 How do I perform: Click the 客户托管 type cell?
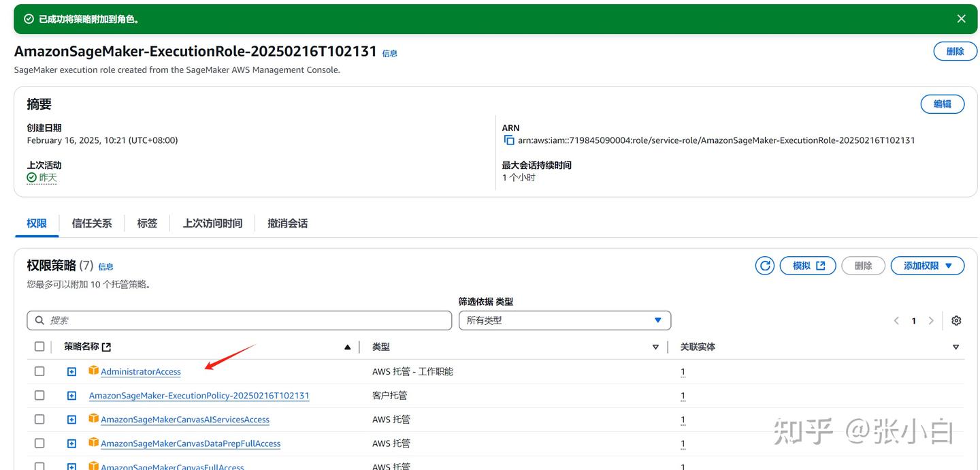389,395
